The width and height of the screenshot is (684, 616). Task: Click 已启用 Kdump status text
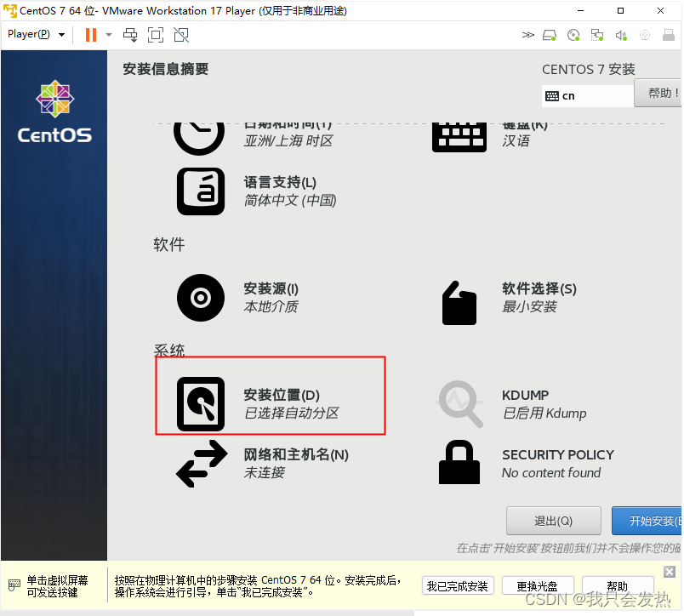click(x=544, y=413)
